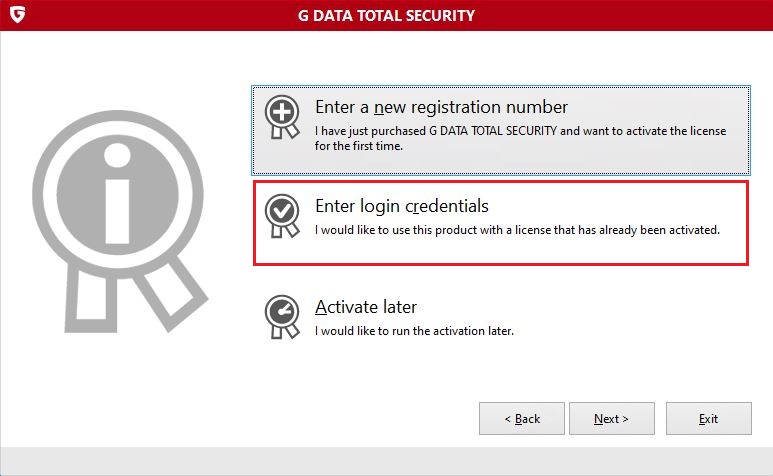
Task: Click the white letter i inside the large badge
Action: point(118,193)
